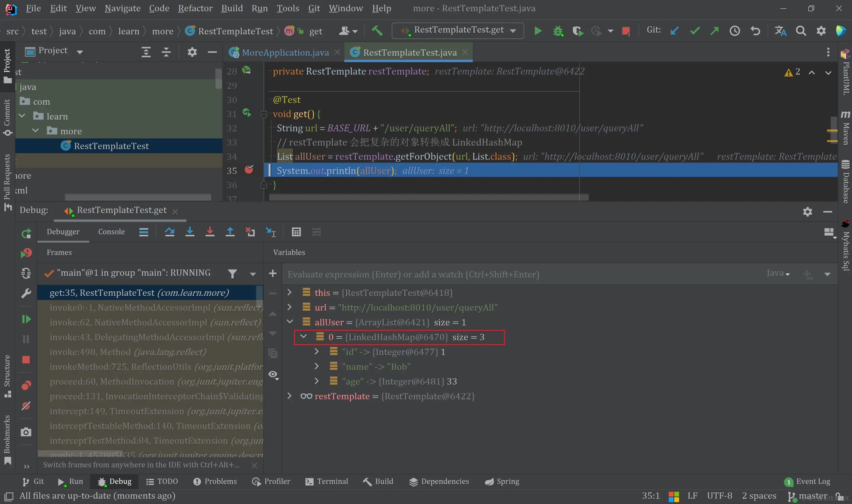Open Evaluate Expression calculator icon
Viewport: 852px width, 504px height.
[296, 232]
